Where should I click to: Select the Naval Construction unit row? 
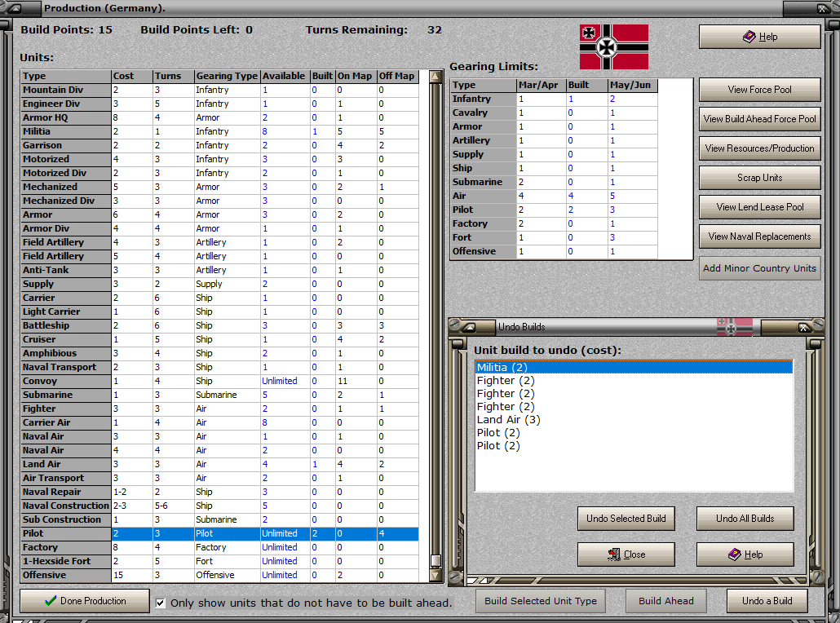point(219,506)
